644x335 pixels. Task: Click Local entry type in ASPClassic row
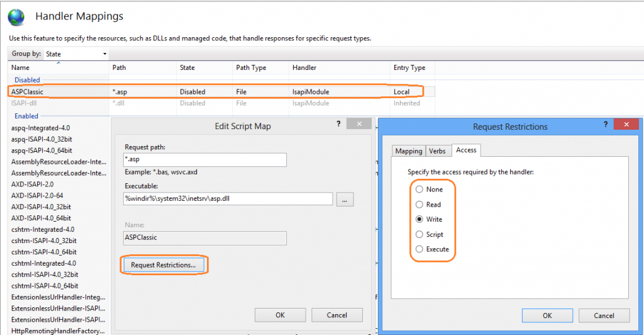(401, 92)
